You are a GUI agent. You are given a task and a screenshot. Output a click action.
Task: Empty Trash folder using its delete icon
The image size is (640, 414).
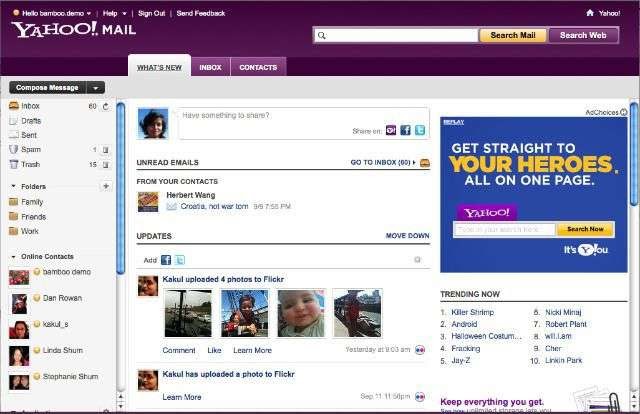tap(106, 165)
